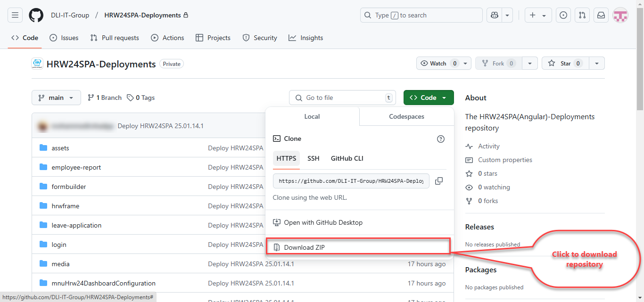Click the clone help question mark icon
This screenshot has width=644, height=302.
[441, 139]
